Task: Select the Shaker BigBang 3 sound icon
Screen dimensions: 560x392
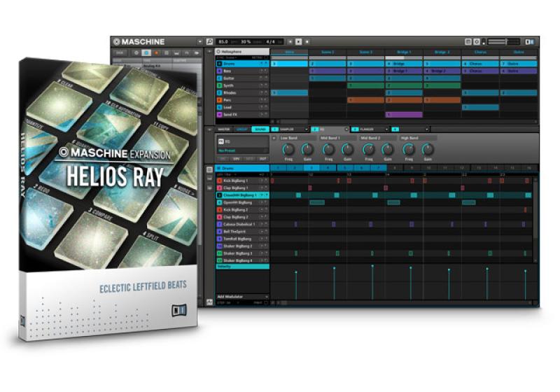Action: pyautogui.click(x=220, y=253)
